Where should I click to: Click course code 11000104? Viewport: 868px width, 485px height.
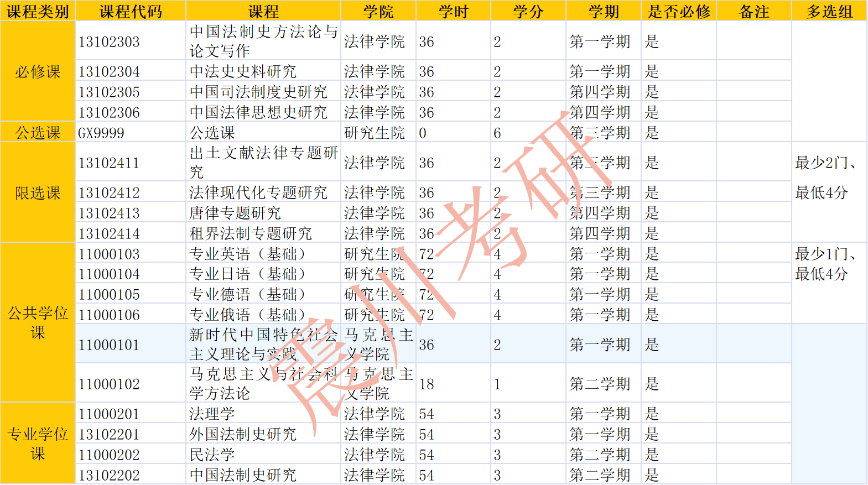click(109, 274)
